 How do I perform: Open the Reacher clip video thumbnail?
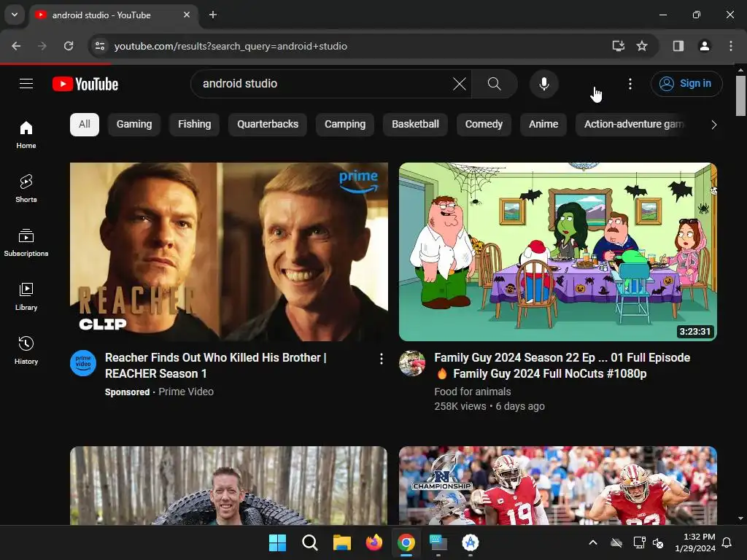coord(228,252)
